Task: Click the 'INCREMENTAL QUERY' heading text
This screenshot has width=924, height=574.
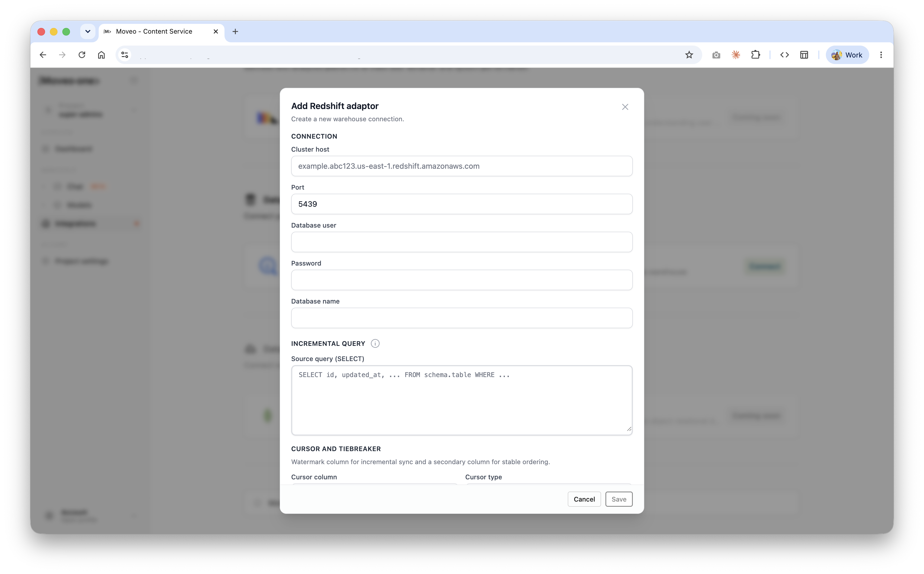Action: pyautogui.click(x=328, y=344)
